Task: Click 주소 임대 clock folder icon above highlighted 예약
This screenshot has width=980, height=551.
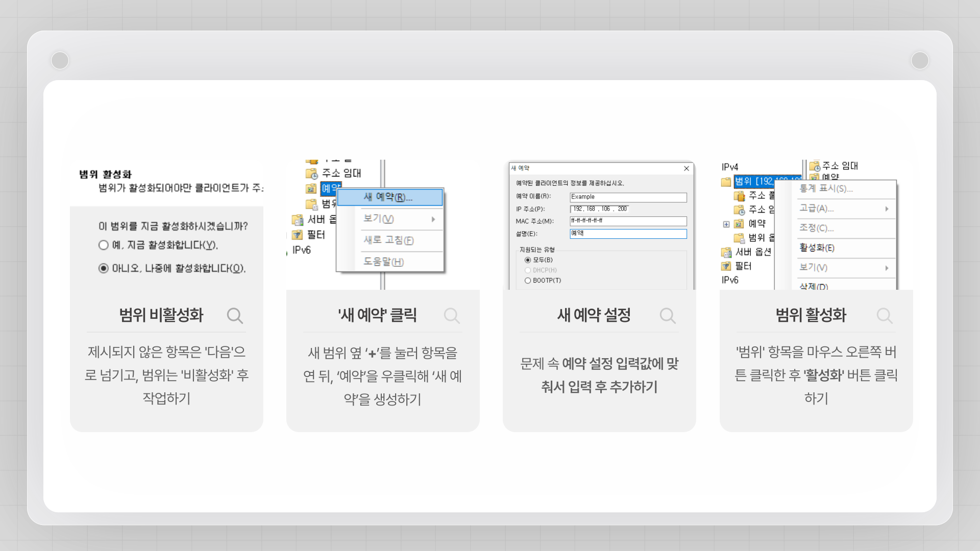Action: tap(311, 173)
